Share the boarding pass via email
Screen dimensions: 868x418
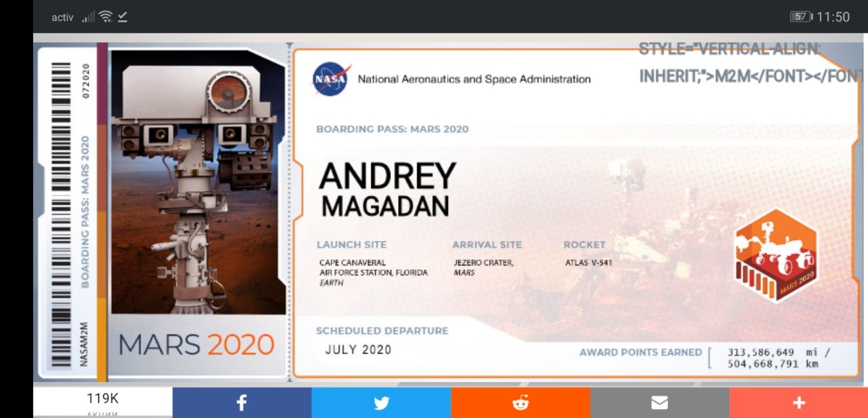click(659, 402)
